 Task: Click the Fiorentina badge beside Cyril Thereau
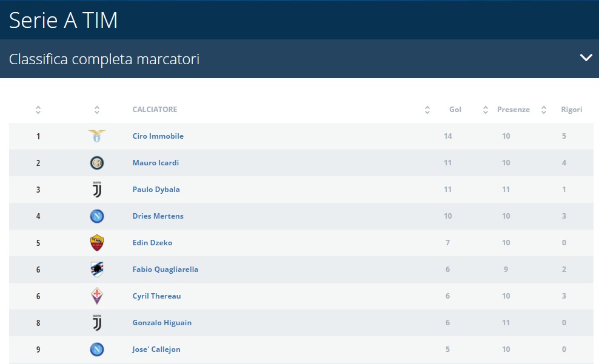(97, 296)
